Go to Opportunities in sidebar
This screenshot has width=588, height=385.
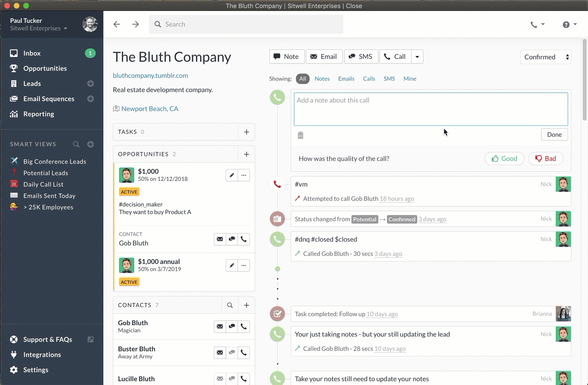[x=45, y=68]
